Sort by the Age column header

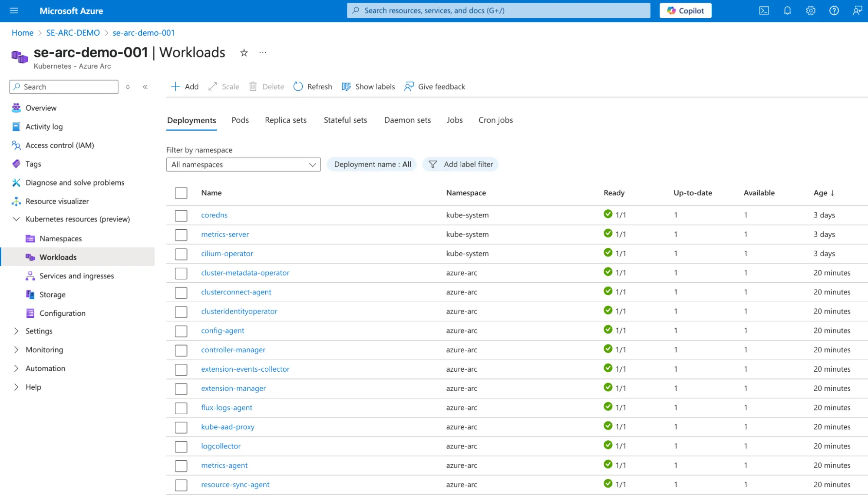824,193
